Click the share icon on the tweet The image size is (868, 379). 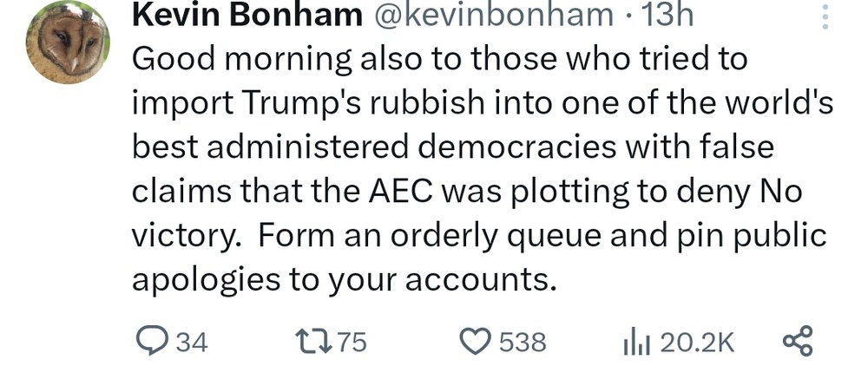point(798,341)
